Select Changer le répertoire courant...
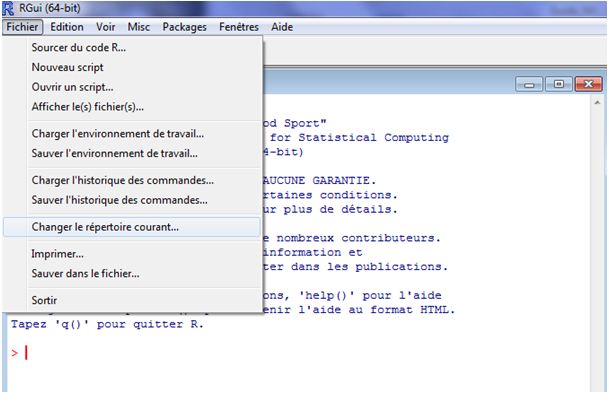 (x=132, y=227)
